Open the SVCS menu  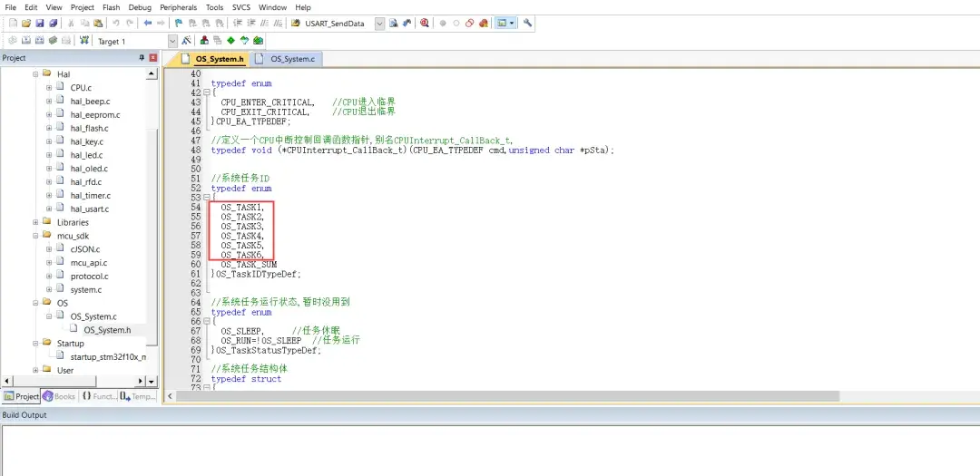[x=240, y=7]
